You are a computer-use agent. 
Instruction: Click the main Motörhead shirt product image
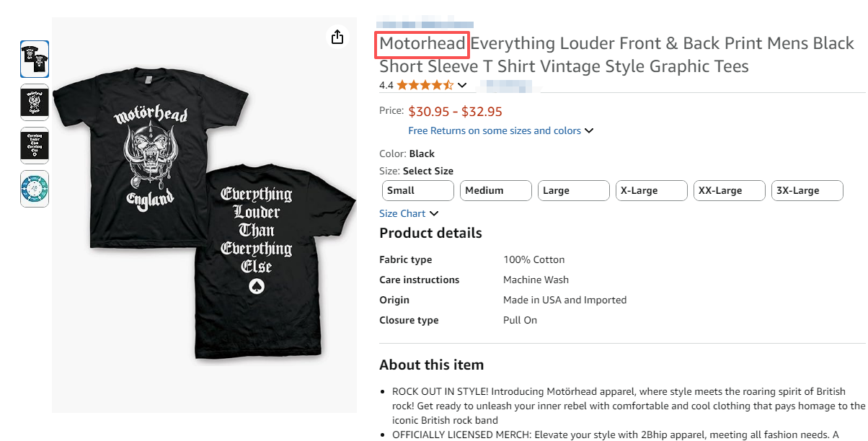click(205, 216)
